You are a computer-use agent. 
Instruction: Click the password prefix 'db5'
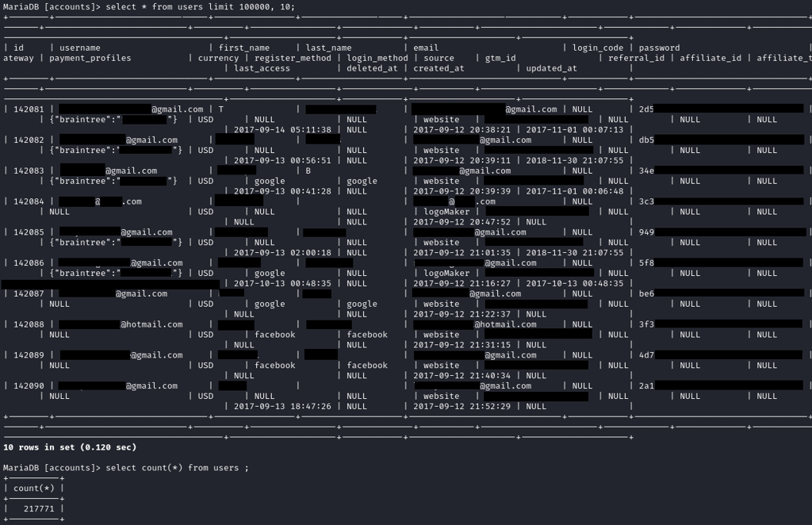646,140
